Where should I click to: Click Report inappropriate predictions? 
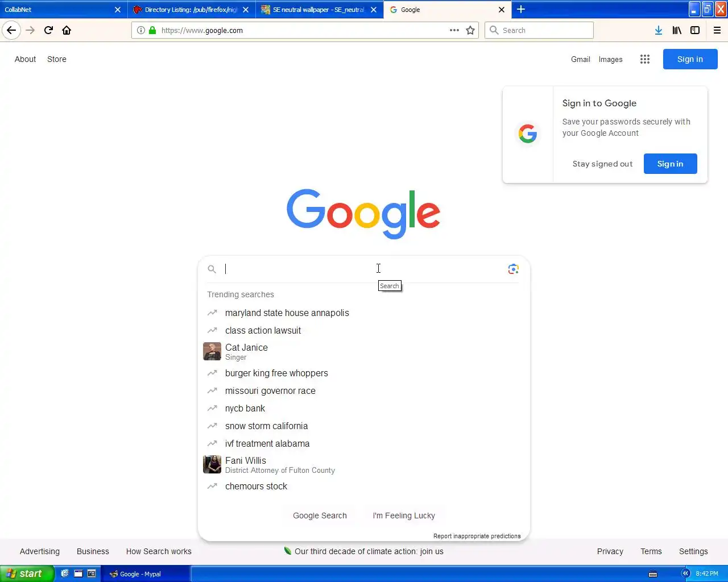477,536
